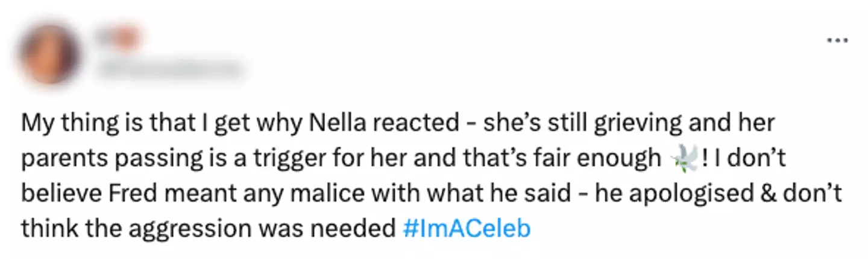The width and height of the screenshot is (868, 259).
Task: Click the words "My thing is"
Action: 71,123
